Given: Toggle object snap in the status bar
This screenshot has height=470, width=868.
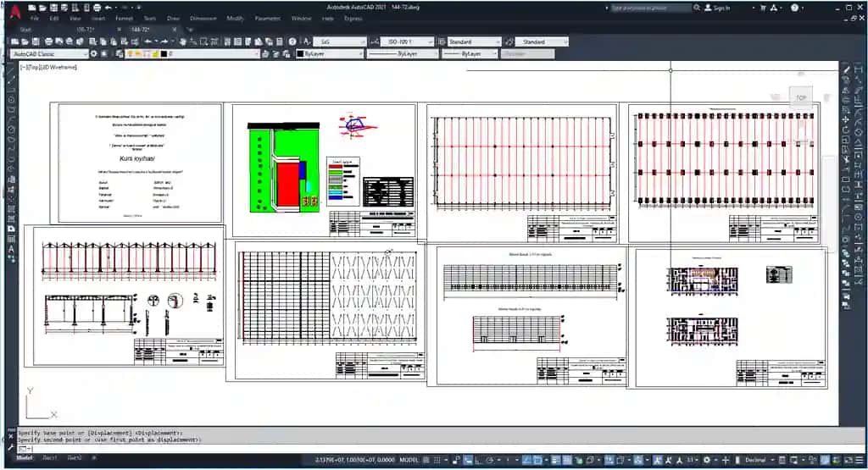Looking at the screenshot, I should pos(537,460).
